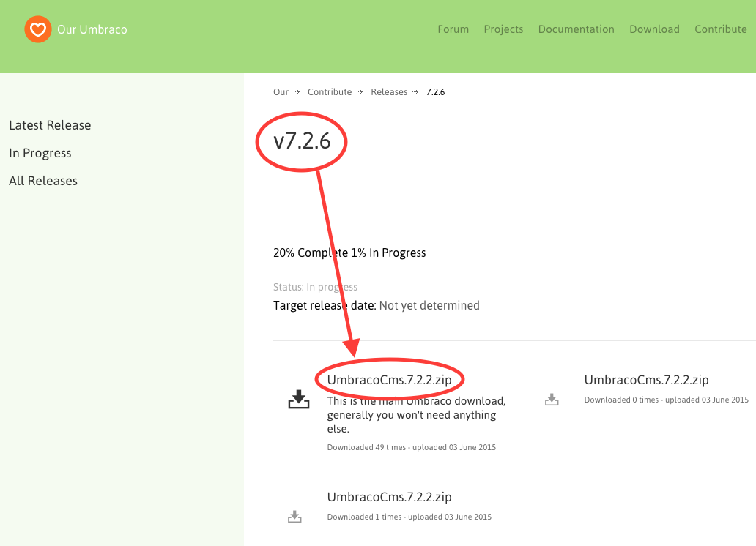Follow the Our breadcrumb link
The image size is (756, 546).
pyautogui.click(x=281, y=92)
